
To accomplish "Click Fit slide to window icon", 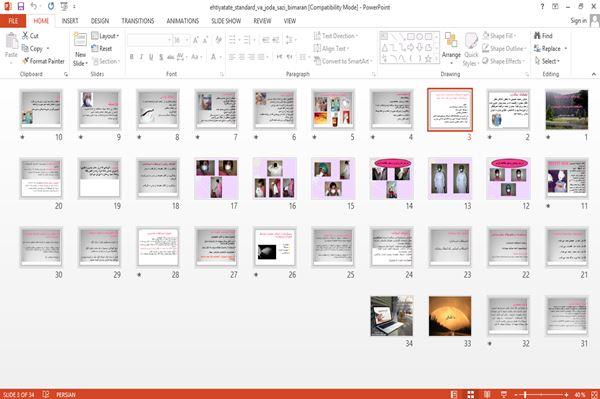I will tap(595, 394).
